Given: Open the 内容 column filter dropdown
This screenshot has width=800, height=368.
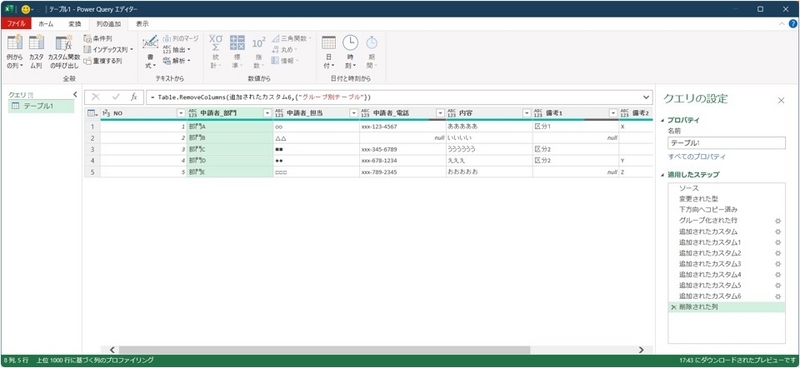Looking at the screenshot, I should point(527,113).
